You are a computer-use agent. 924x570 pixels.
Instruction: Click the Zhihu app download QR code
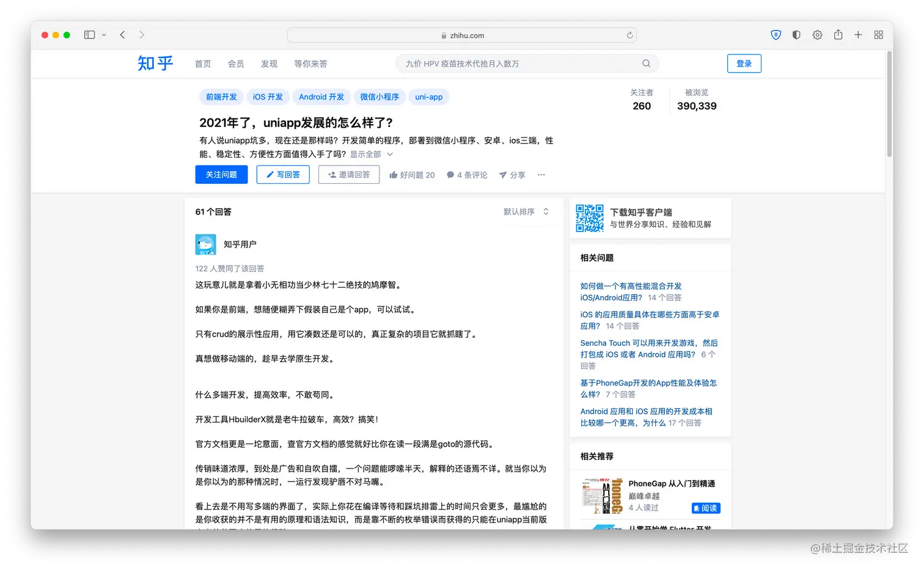coord(589,218)
